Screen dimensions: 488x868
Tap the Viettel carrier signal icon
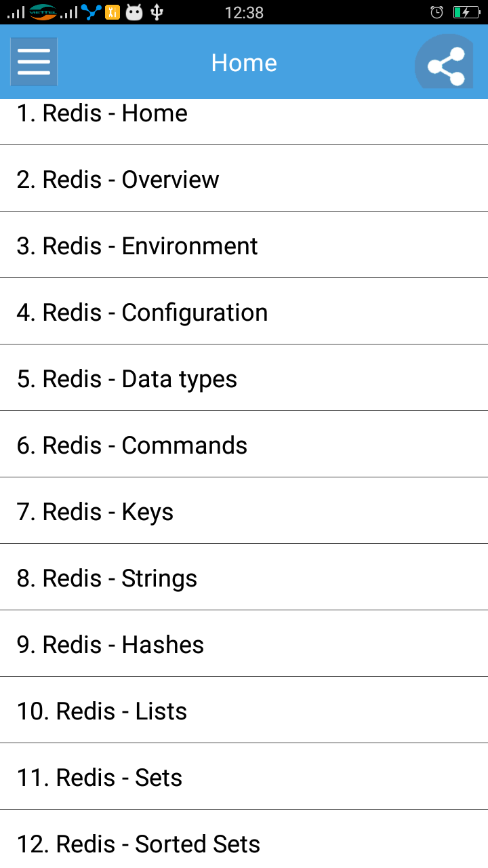point(43,12)
